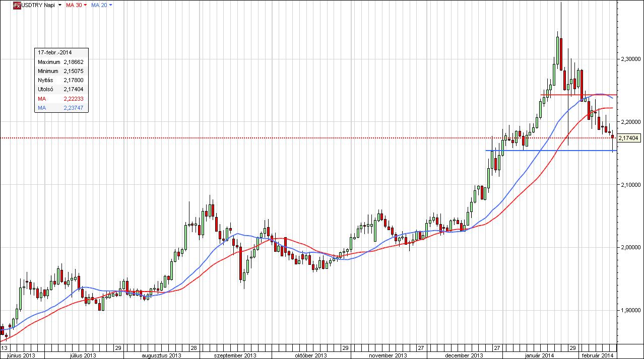Screen dimensions: 644x359
Task: Select the Nyitás value 2,17800
Action: [74, 80]
